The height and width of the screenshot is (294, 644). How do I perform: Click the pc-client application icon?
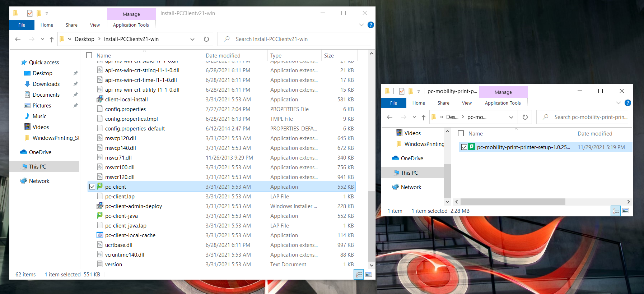point(100,186)
